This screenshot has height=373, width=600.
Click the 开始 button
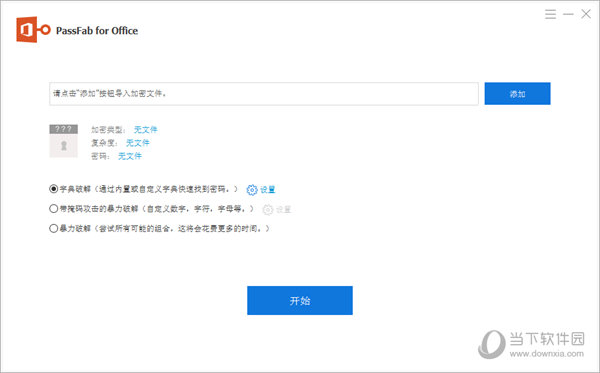[300, 301]
